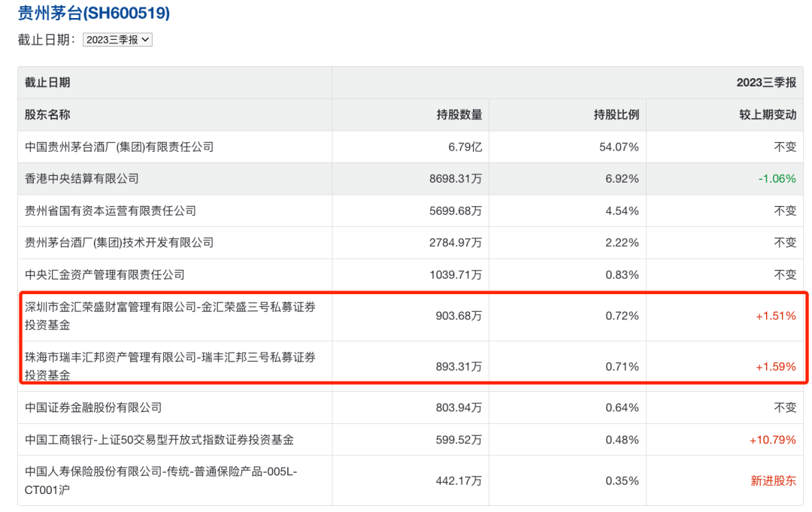Click the 持股数量 column header

459,114
